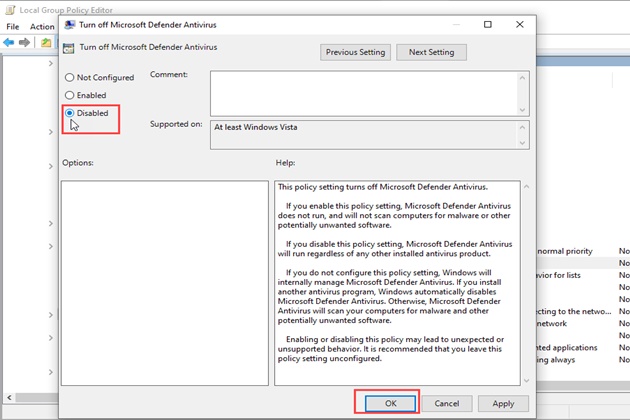Click the 'normal priority' policy row
The width and height of the screenshot is (630, 420).
point(583,251)
